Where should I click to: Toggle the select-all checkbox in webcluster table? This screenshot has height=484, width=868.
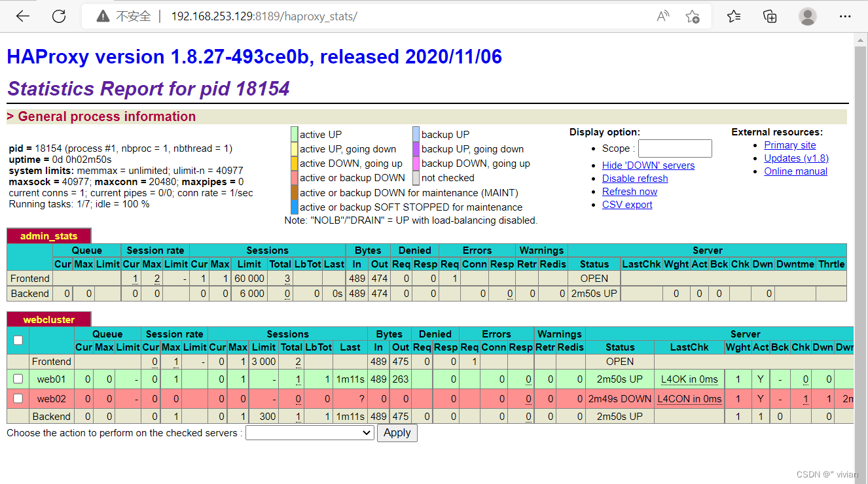[18, 340]
